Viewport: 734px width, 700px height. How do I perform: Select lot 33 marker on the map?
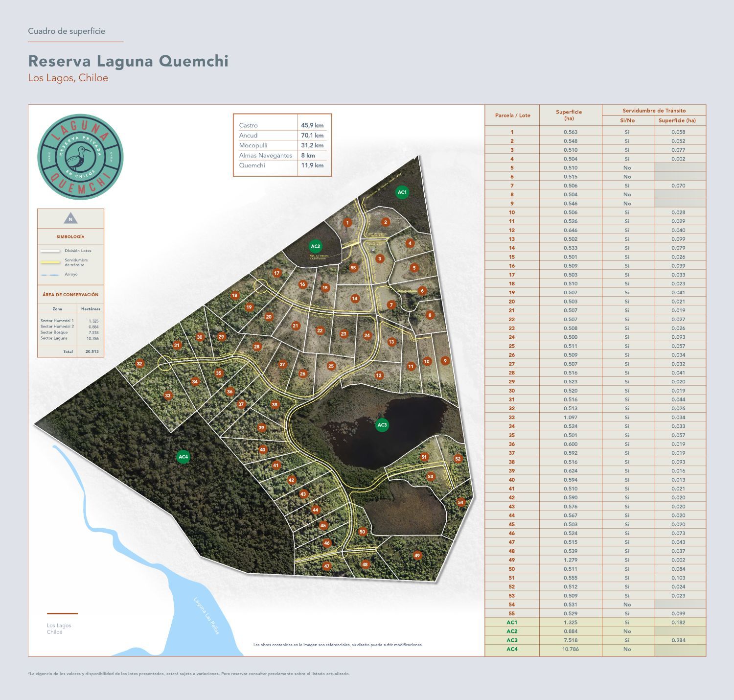168,396
